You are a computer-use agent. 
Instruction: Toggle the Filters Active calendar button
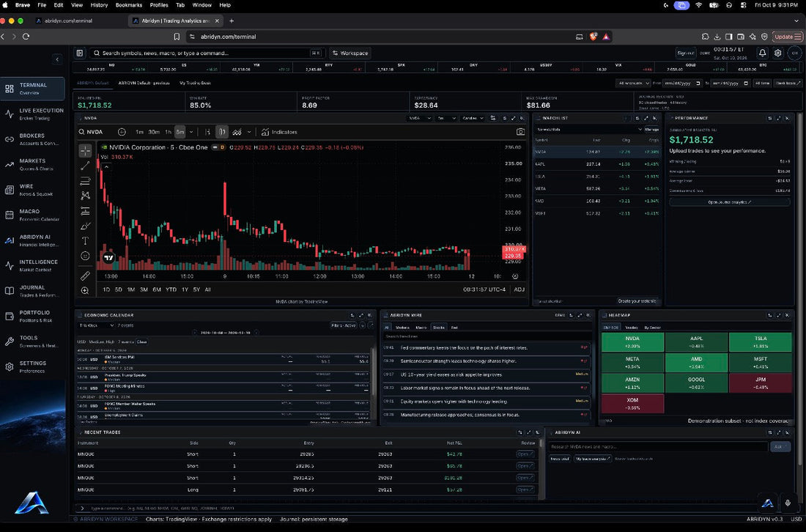[x=344, y=325]
